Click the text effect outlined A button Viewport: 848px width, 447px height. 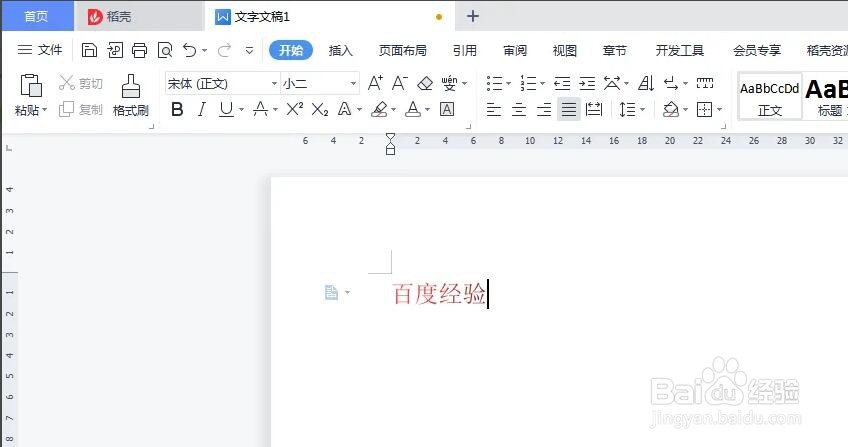point(344,110)
